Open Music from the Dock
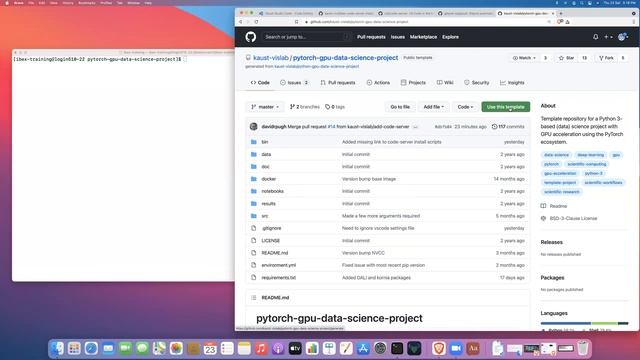Viewport: 640px width, 360px height. click(261, 348)
